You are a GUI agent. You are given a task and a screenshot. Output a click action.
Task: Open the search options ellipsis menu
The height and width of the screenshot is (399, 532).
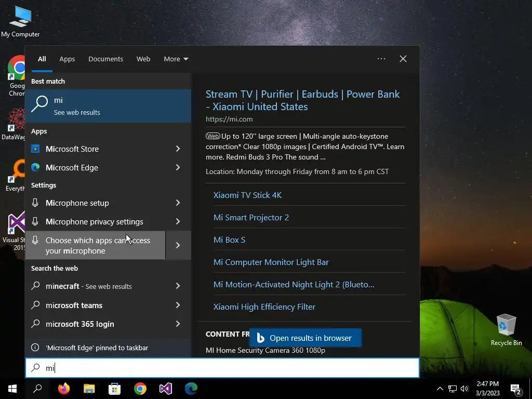(381, 59)
